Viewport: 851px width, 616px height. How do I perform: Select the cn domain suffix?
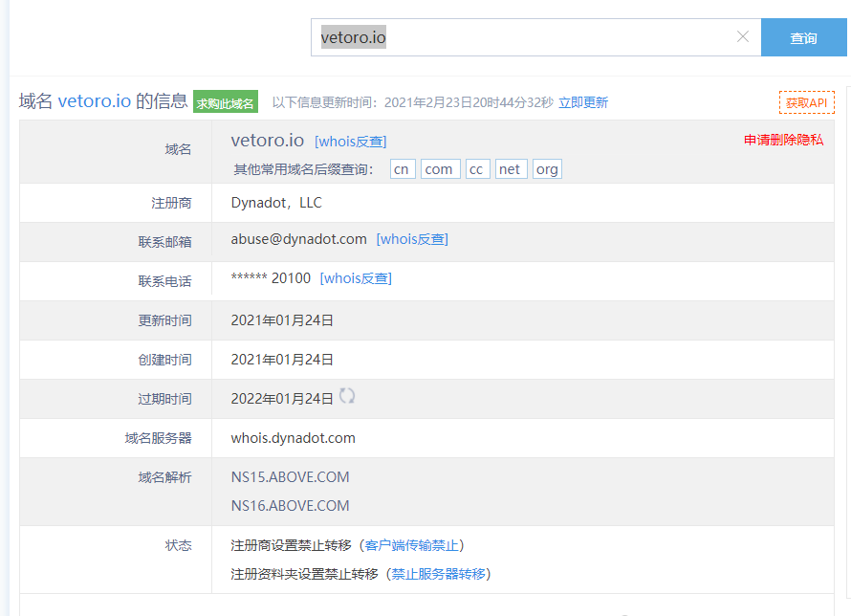click(x=403, y=169)
